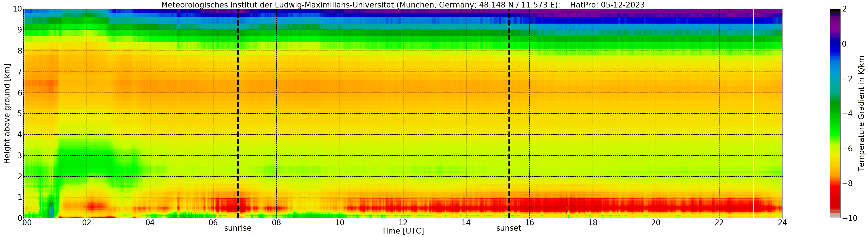Click the '4' tick on the height axis
Image resolution: width=868 pixels, height=237 pixels.
[20, 135]
